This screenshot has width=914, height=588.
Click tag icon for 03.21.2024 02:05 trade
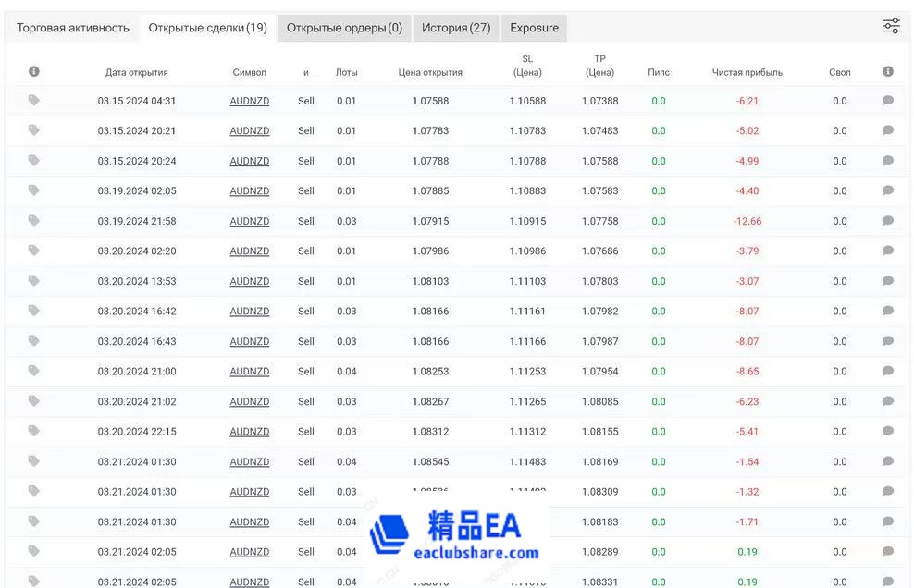point(34,551)
